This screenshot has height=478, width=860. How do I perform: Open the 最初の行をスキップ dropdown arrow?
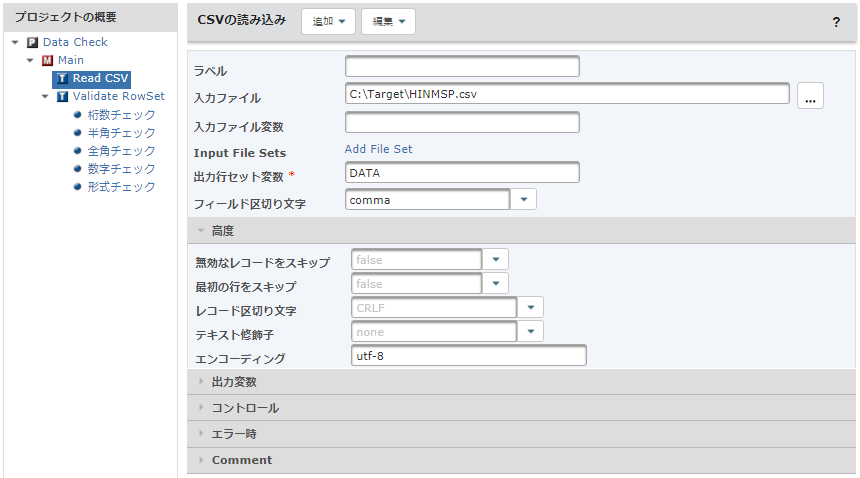(x=496, y=283)
